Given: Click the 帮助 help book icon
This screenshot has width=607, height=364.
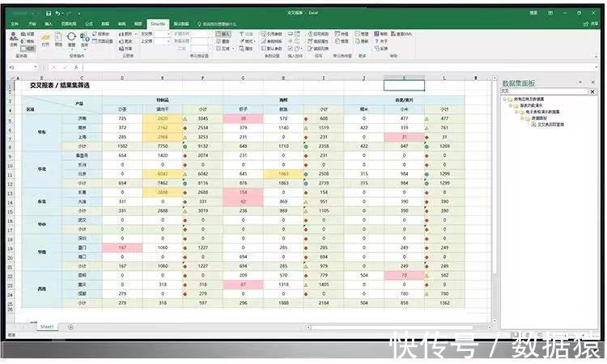Looking at the screenshot, I should tap(376, 35).
